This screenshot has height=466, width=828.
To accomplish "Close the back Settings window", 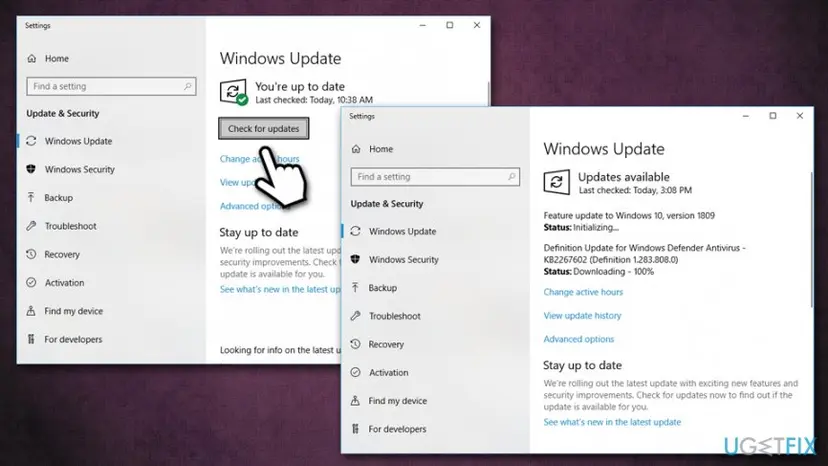I will pyautogui.click(x=477, y=25).
